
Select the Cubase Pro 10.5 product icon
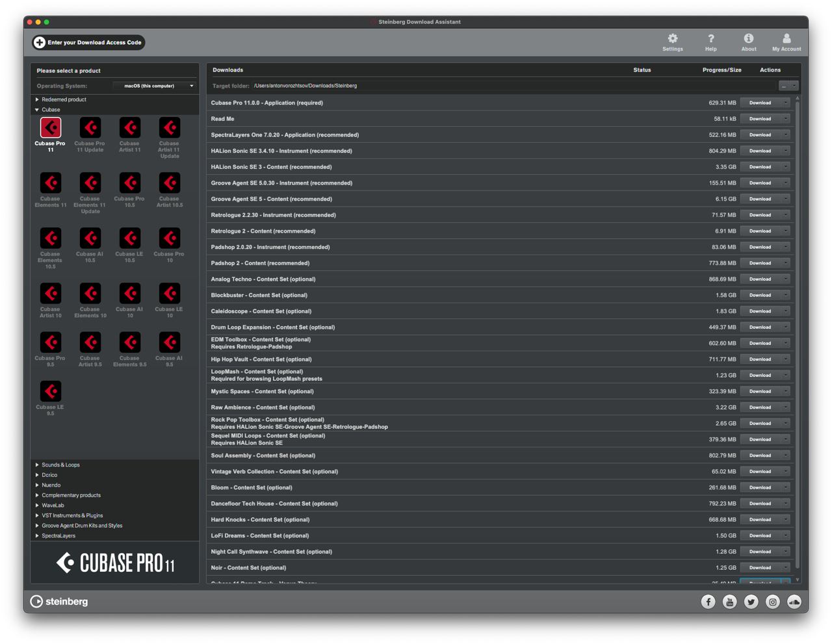tap(130, 183)
